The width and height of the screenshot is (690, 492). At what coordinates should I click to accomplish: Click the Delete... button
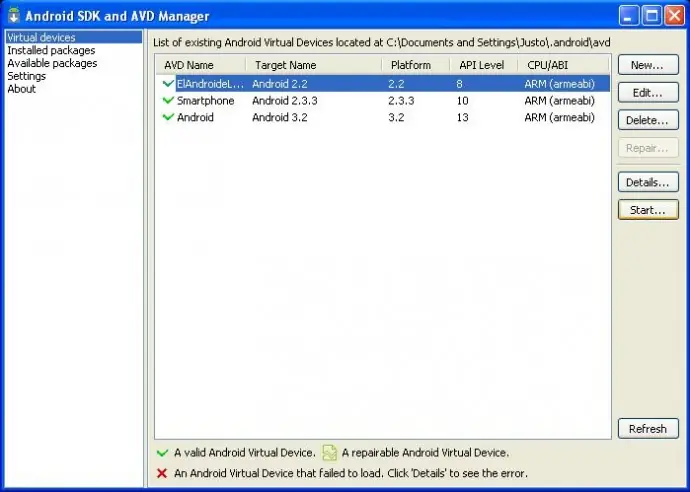coord(648,120)
